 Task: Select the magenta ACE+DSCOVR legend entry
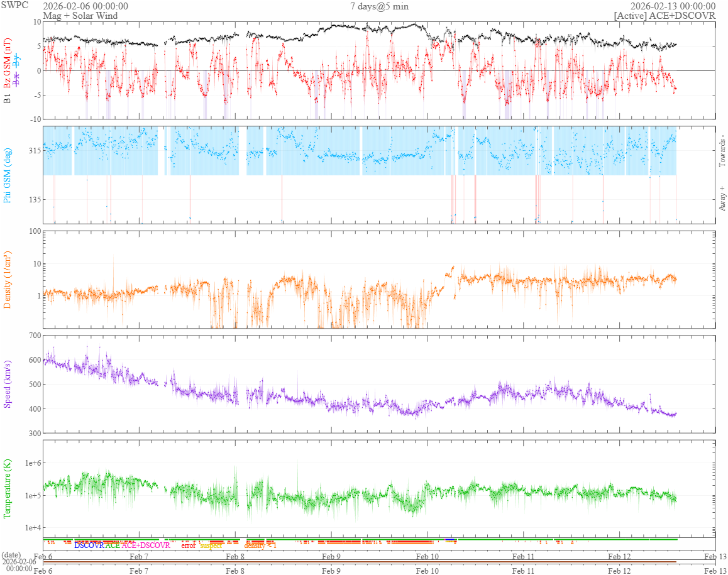pos(146,545)
